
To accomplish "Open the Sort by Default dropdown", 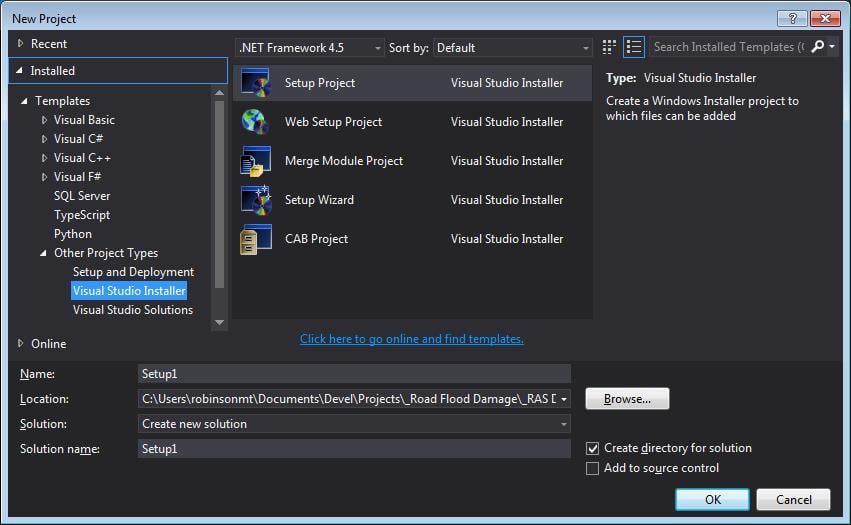I will [512, 48].
